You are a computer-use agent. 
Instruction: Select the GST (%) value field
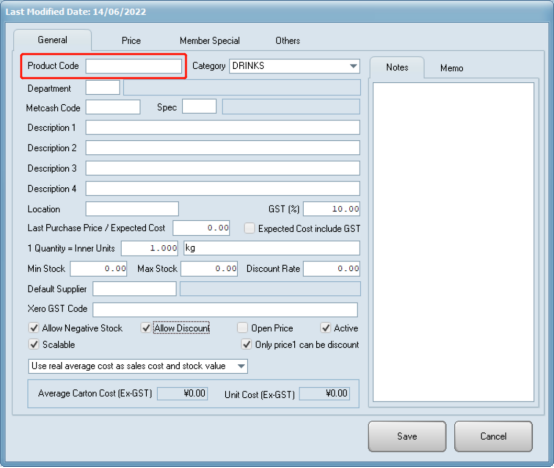tap(331, 209)
